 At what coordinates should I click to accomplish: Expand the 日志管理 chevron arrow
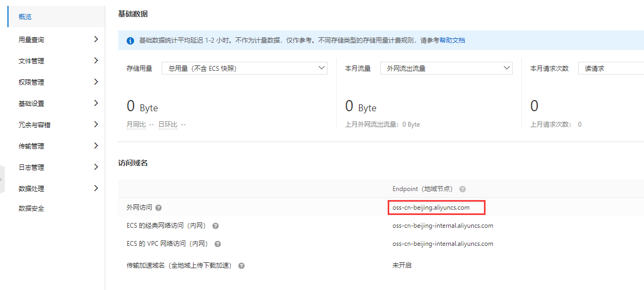coord(96,167)
